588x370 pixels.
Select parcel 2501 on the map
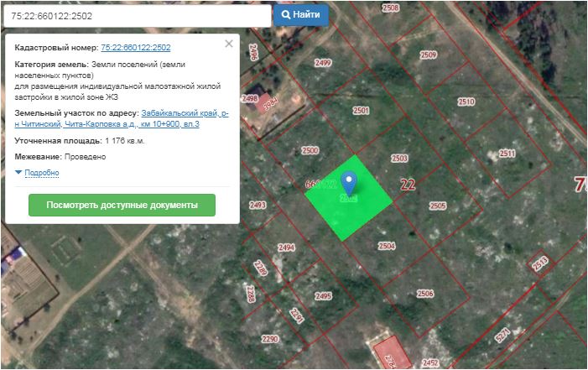click(x=362, y=111)
